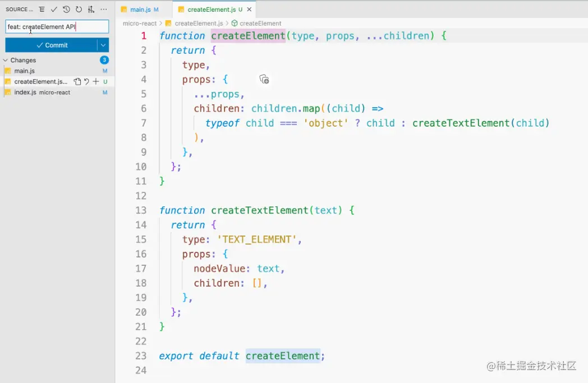
Task: Click highlighted createElement on line 23
Action: click(x=283, y=356)
